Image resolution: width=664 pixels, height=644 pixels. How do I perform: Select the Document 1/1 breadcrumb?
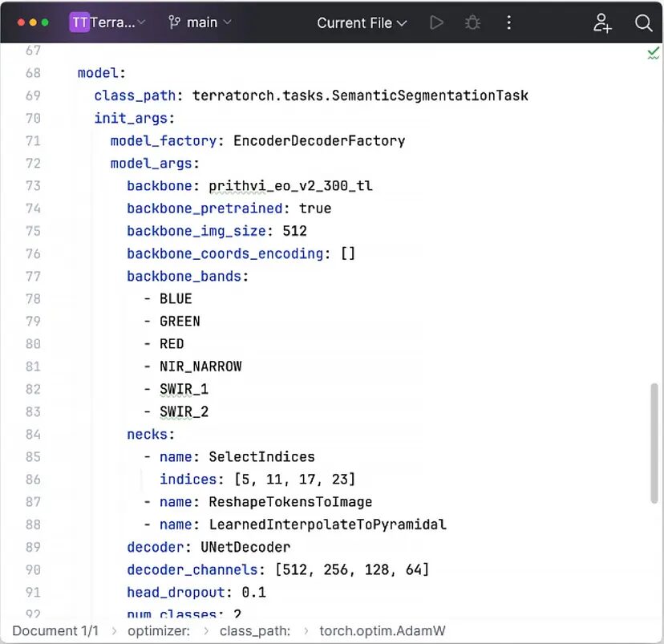click(x=55, y=630)
